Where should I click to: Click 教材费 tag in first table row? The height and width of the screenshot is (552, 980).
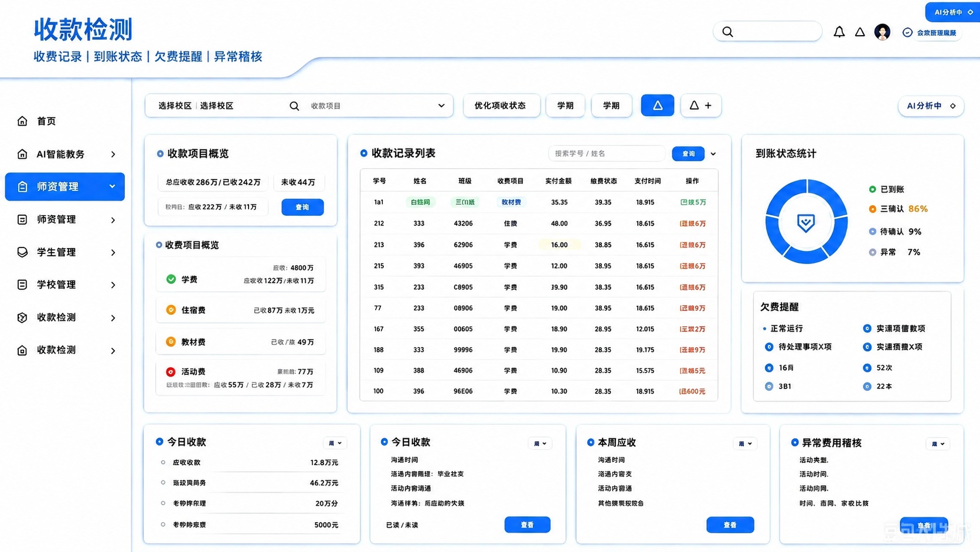[x=511, y=202]
